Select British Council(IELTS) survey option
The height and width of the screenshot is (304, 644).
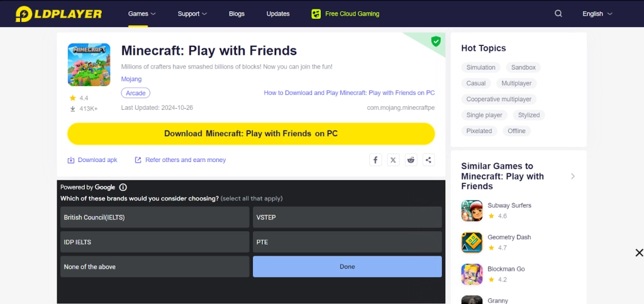click(x=155, y=217)
